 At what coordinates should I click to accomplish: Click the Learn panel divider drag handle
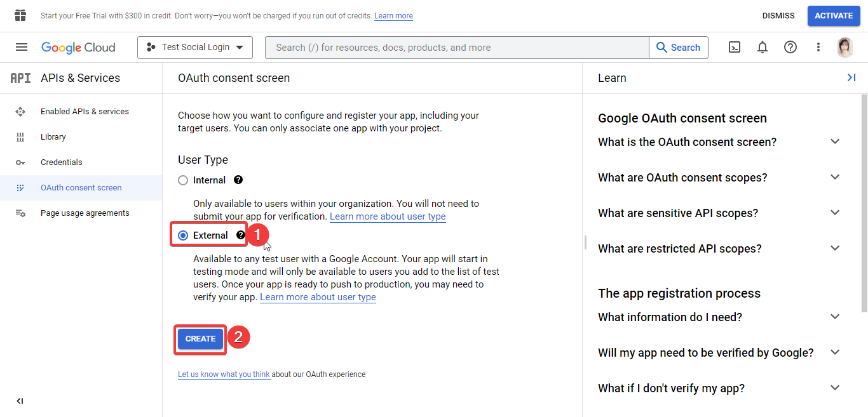coord(585,242)
